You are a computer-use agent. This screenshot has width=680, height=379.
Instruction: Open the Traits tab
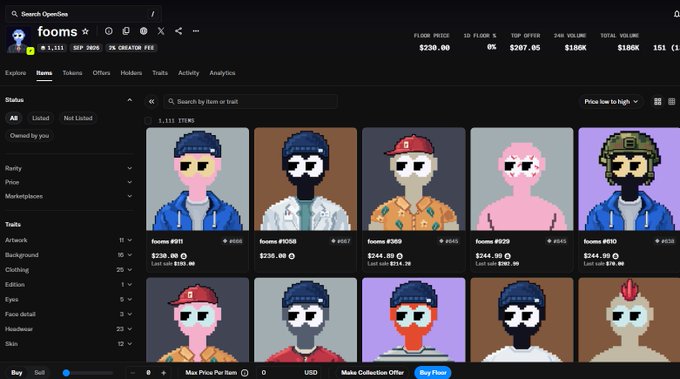(x=160, y=73)
